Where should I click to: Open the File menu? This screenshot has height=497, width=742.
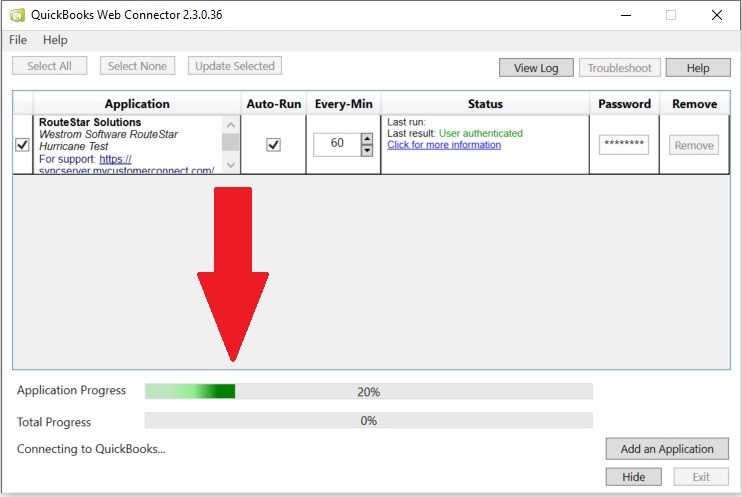coord(18,40)
